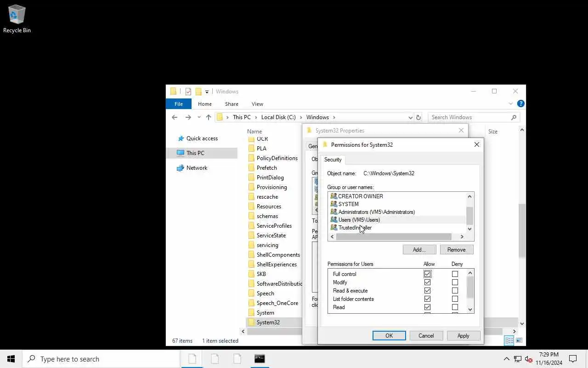Check Deny for Modify
Viewport: 588px width, 368px height.
click(455, 282)
